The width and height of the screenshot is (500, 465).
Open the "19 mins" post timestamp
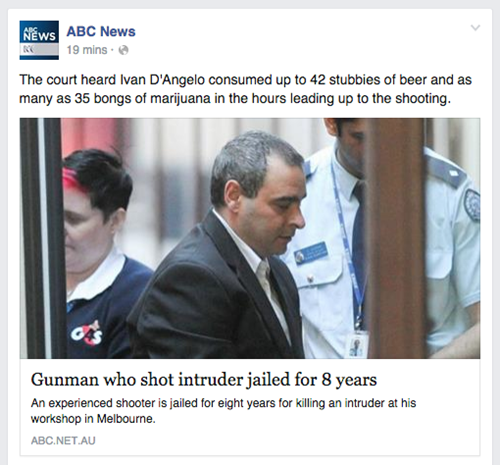click(87, 50)
